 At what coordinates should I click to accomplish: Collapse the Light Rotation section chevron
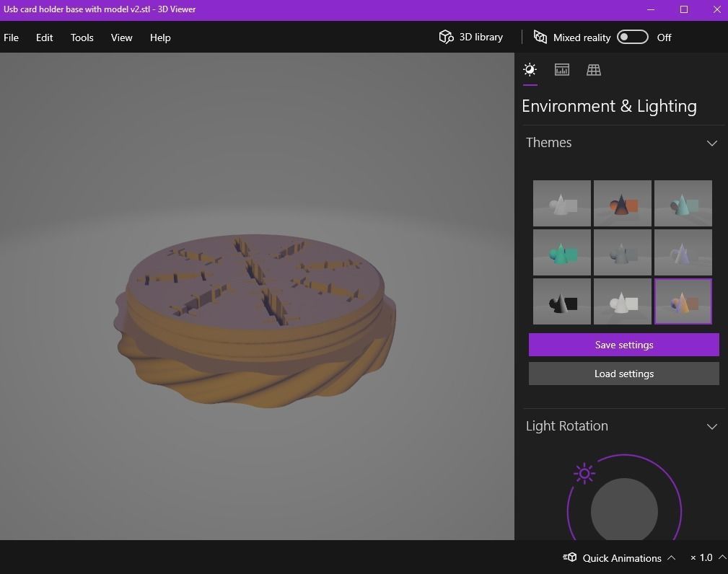click(711, 426)
